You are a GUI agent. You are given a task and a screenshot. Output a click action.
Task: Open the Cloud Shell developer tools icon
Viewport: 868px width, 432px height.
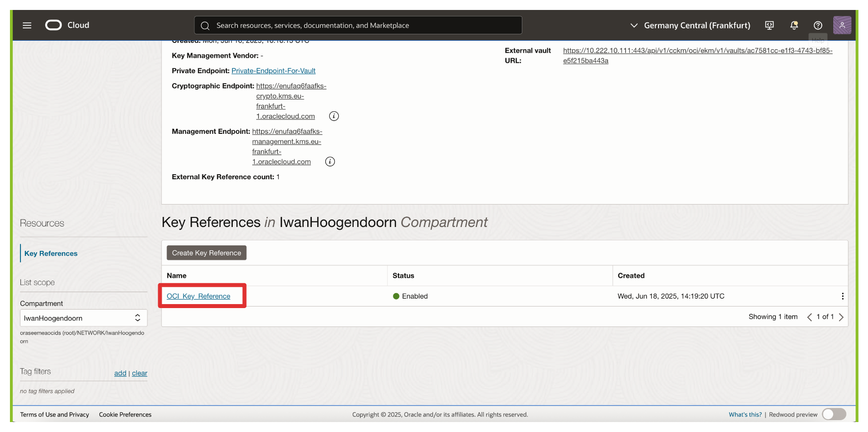(x=769, y=25)
